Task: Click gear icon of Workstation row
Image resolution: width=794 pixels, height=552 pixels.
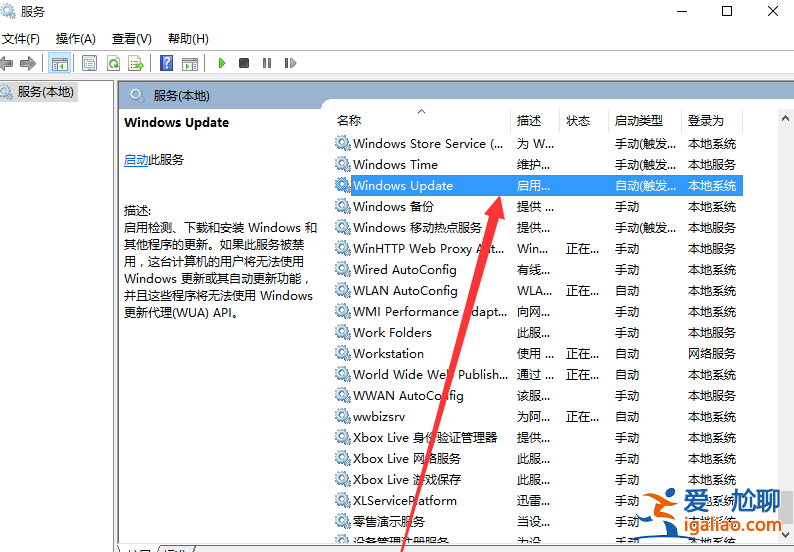Action: coord(343,353)
